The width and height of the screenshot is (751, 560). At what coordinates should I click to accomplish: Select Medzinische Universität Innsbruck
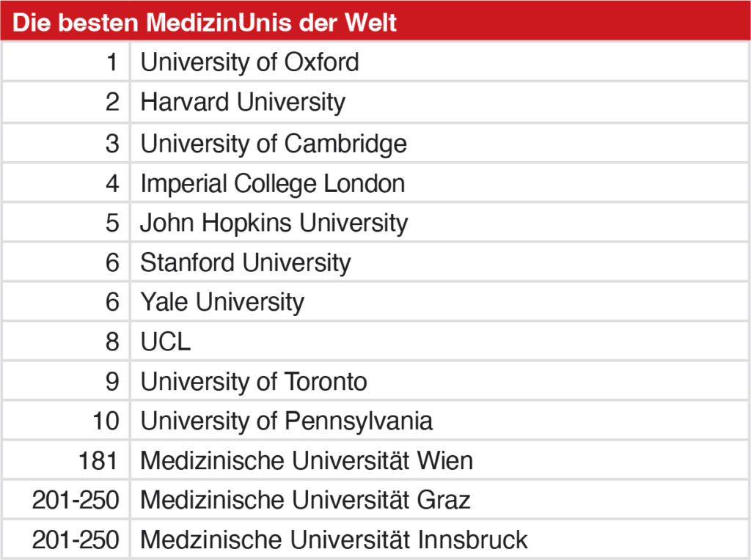pos(334,540)
